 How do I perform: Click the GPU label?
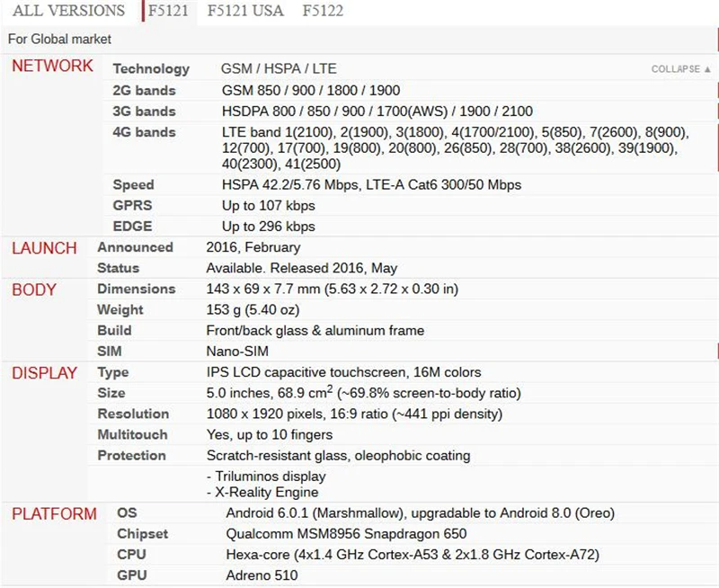pos(131,575)
